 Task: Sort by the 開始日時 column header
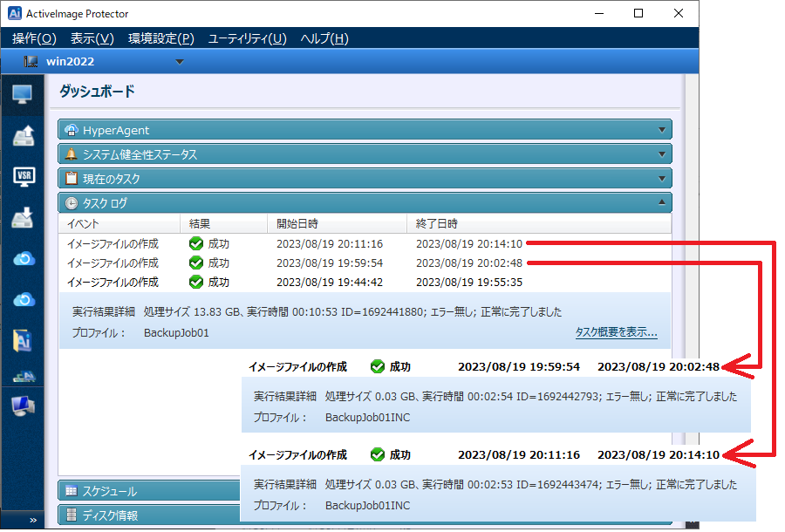pos(337,223)
